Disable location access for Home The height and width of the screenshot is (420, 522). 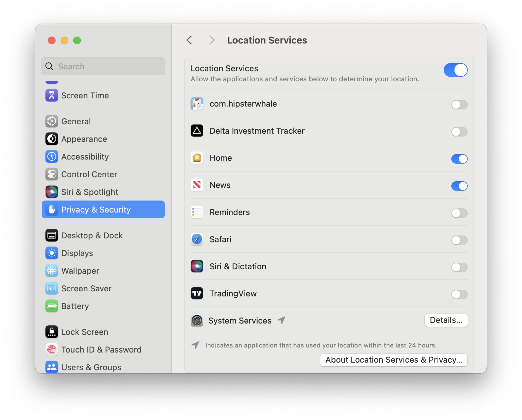(x=459, y=159)
